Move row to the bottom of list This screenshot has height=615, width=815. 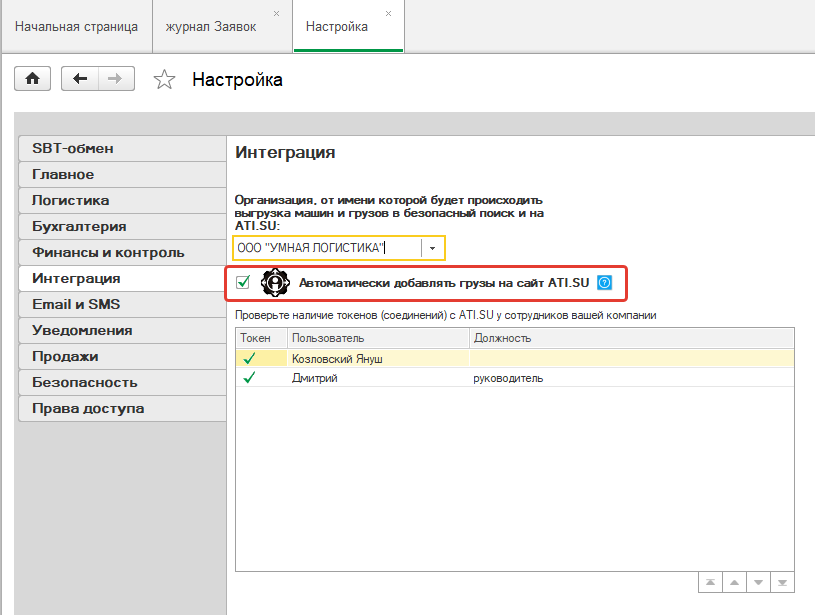pyautogui.click(x=782, y=582)
